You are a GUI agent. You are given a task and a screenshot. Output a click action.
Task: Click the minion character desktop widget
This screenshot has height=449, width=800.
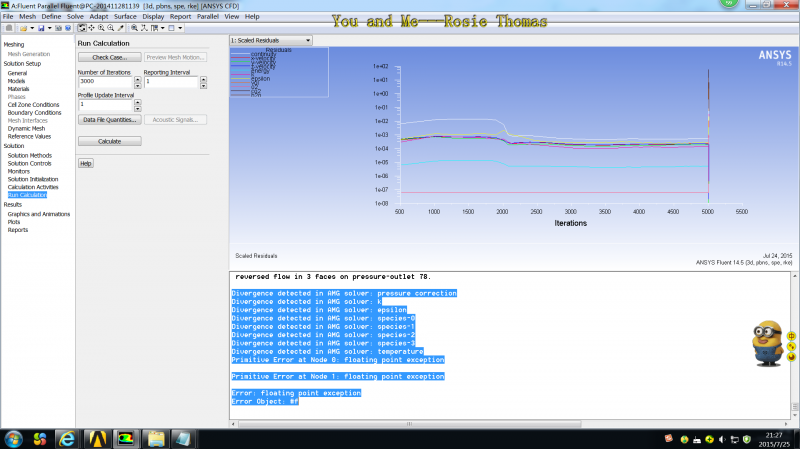pos(767,342)
